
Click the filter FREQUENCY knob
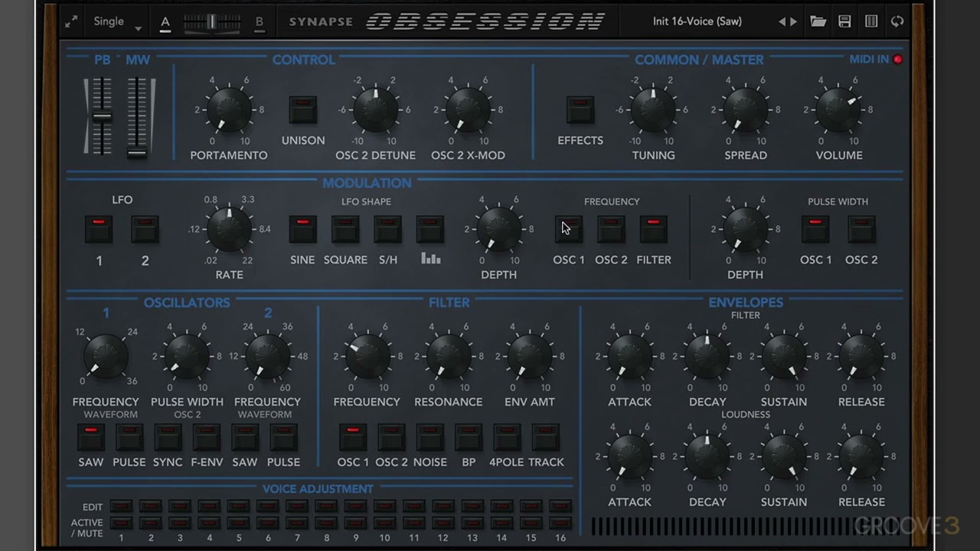[x=367, y=356]
